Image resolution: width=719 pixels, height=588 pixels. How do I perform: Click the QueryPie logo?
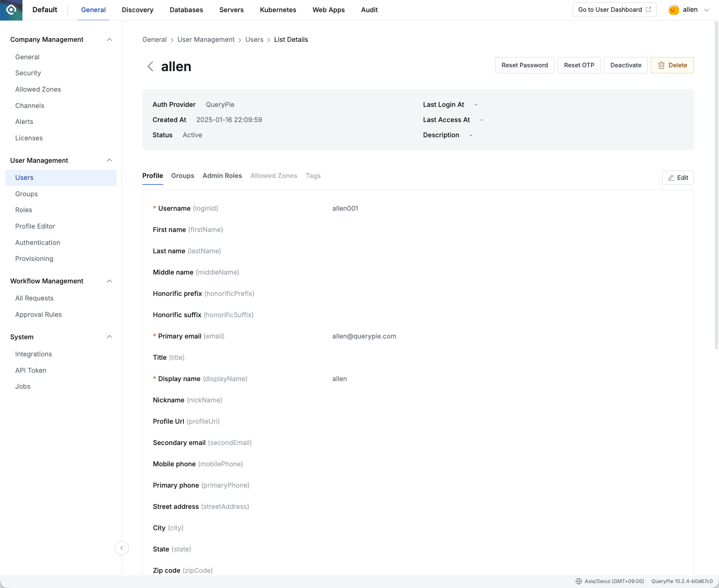click(x=11, y=10)
